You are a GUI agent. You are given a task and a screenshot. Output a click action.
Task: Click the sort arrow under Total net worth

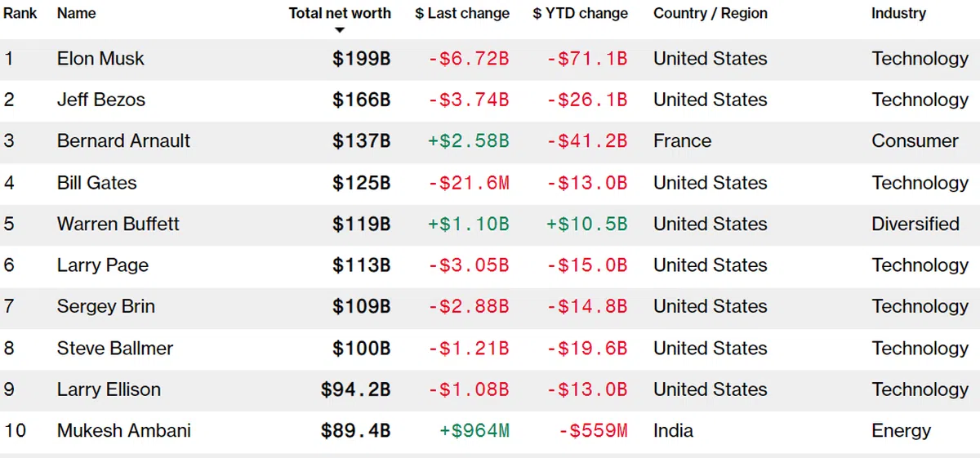click(x=340, y=30)
